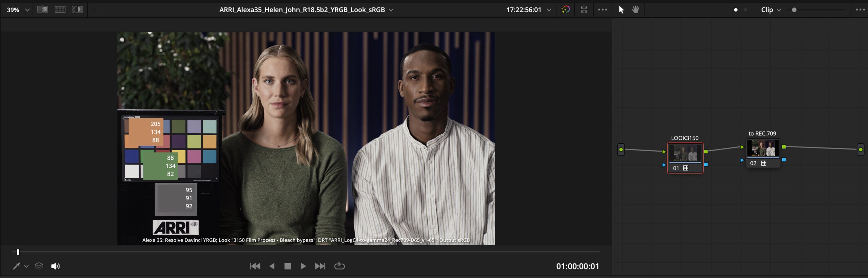Adjust the node graph zoom slider
This screenshot has height=278, width=868.
[x=794, y=10]
